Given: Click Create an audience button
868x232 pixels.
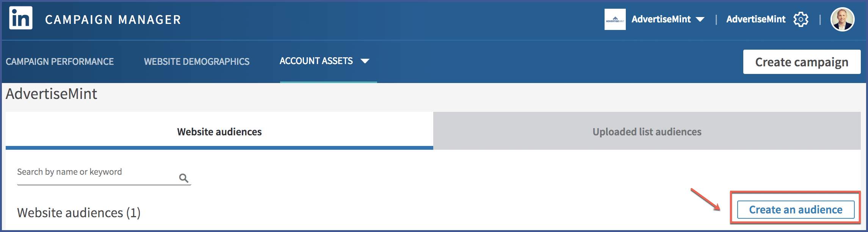Looking at the screenshot, I should coord(796,210).
